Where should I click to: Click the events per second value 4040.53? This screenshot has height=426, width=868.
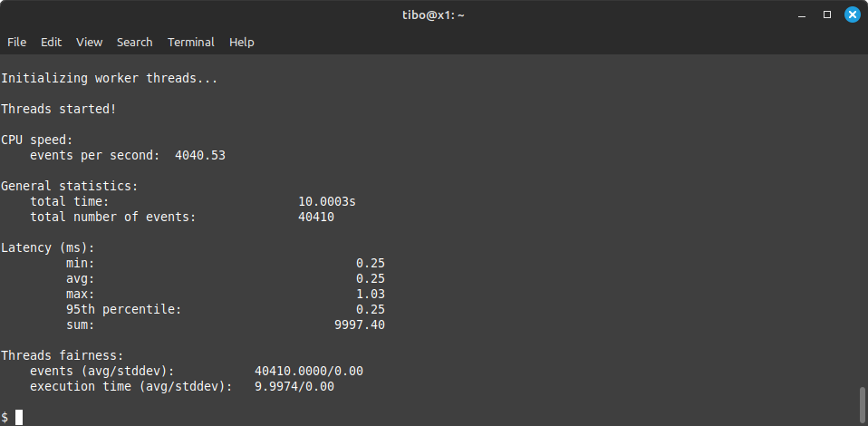click(x=200, y=155)
